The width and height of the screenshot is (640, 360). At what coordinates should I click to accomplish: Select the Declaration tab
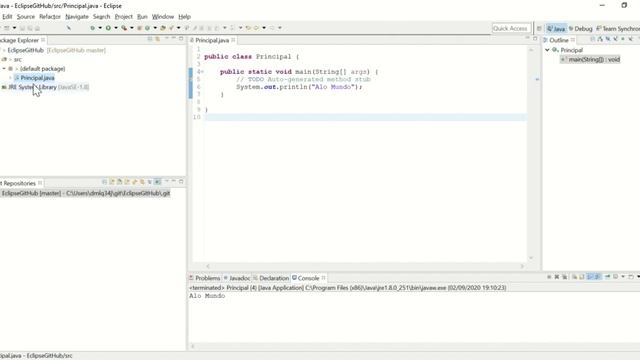coord(271,278)
